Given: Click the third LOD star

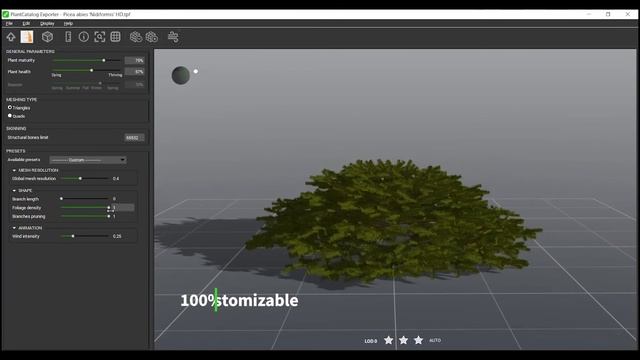Looking at the screenshot, I should 418,340.
